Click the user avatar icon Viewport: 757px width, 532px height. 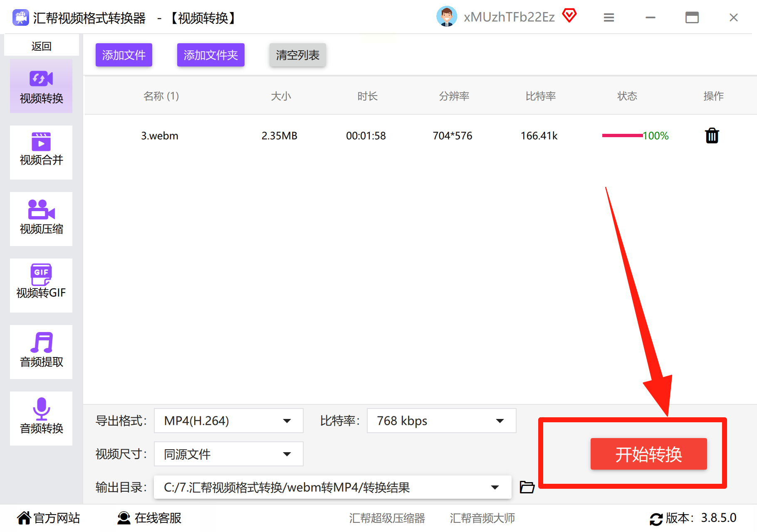tap(447, 17)
